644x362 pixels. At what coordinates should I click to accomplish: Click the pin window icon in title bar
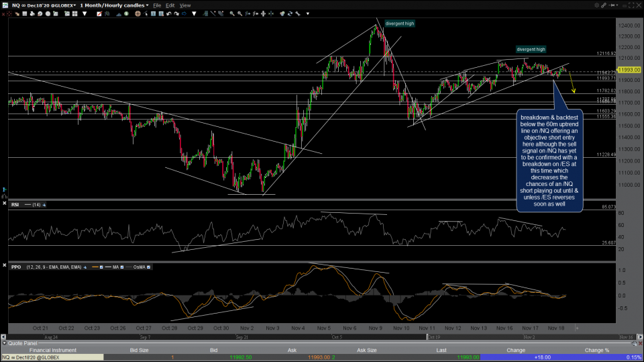click(612, 5)
